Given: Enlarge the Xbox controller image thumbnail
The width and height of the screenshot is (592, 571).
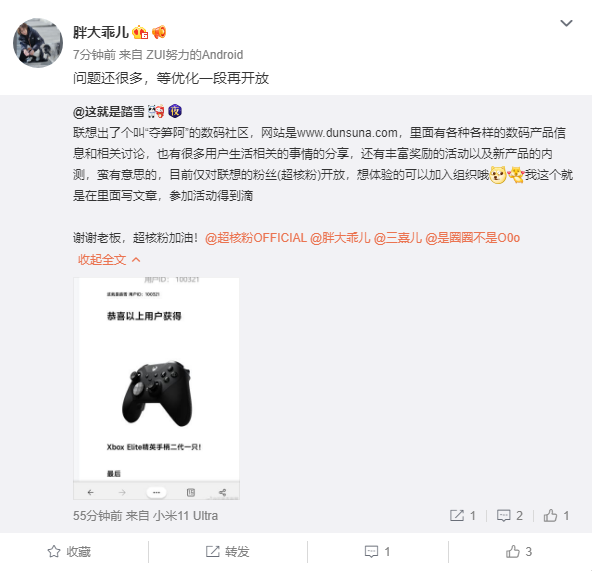Looking at the screenshot, I should click(156, 388).
